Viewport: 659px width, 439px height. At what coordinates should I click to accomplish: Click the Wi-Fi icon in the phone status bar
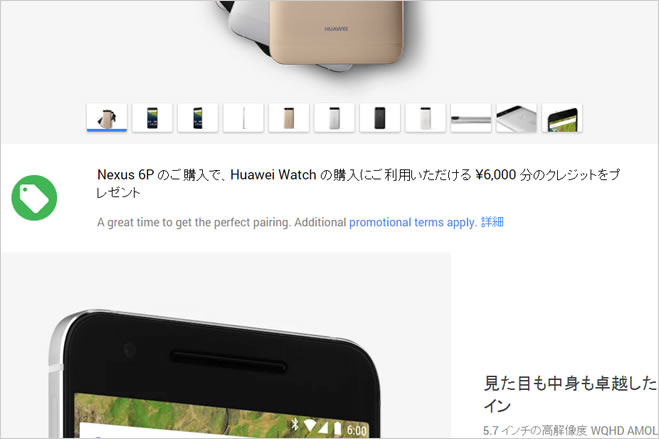click(310, 426)
